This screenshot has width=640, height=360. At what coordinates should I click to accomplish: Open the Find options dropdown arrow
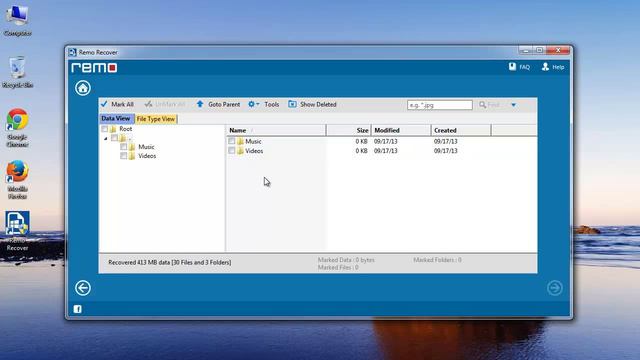point(513,105)
